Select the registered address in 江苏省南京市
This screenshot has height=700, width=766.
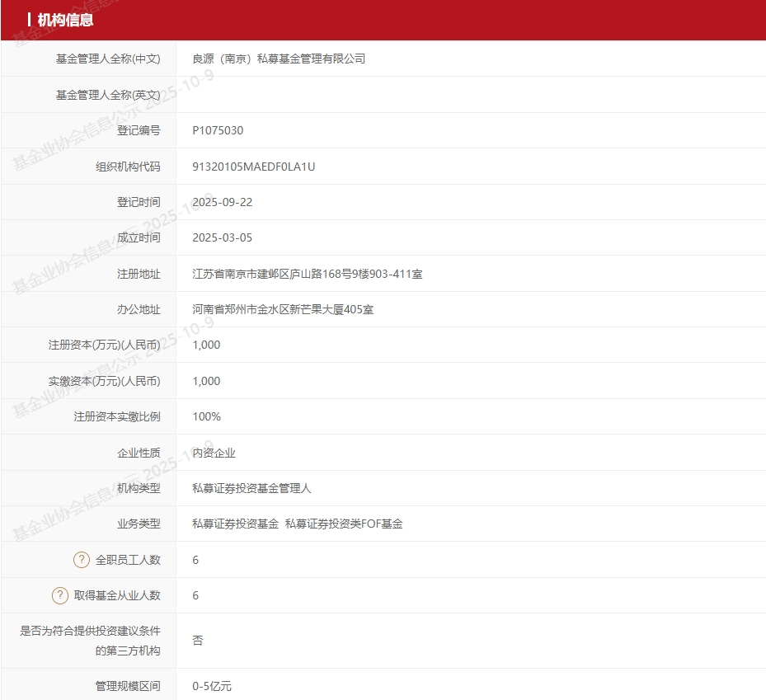tap(307, 274)
